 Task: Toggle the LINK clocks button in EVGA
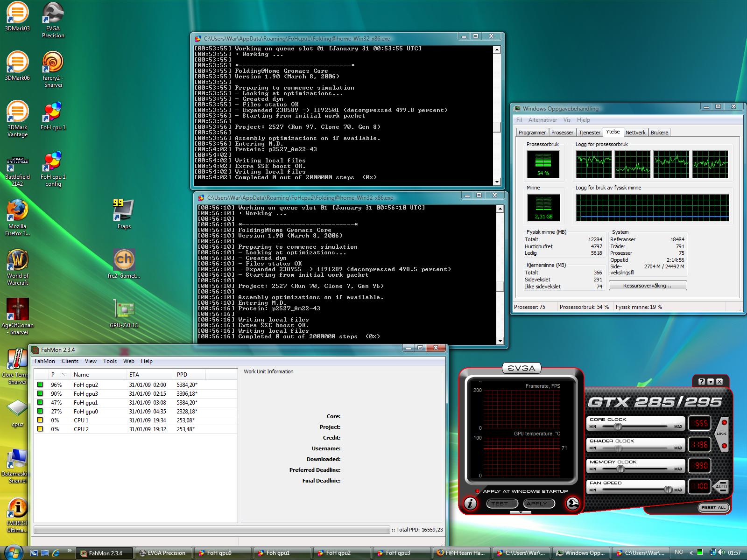tap(722, 434)
